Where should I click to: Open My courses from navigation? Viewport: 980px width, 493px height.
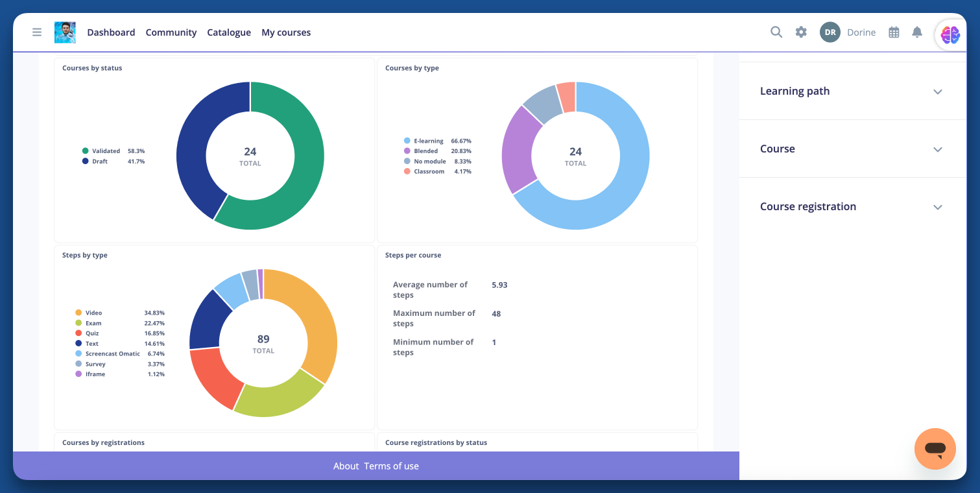coord(286,32)
